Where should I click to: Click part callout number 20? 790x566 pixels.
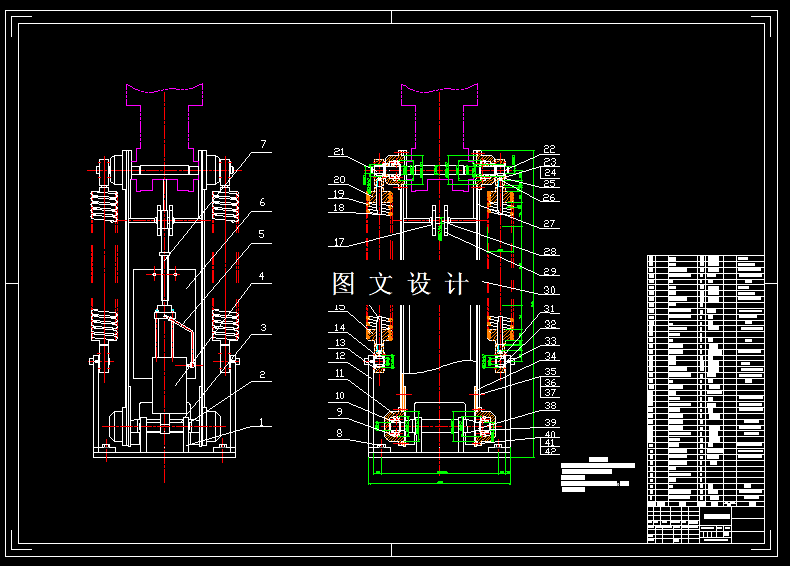[x=339, y=180]
